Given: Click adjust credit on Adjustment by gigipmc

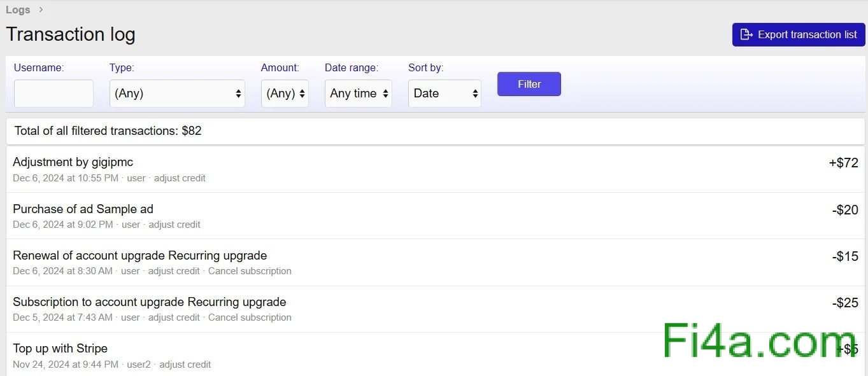Looking at the screenshot, I should click(180, 178).
